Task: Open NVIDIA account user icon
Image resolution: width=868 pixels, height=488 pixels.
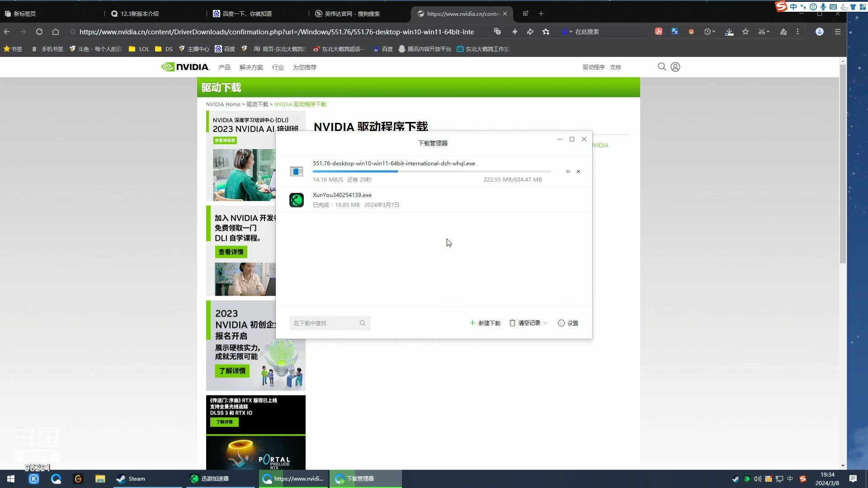Action: click(x=675, y=67)
